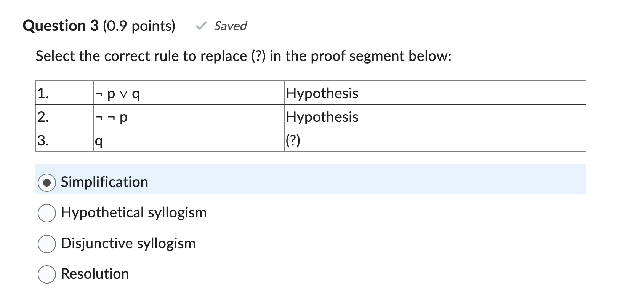
Task: Pick the Disjunctive syllogism radio button
Action: coord(47,244)
